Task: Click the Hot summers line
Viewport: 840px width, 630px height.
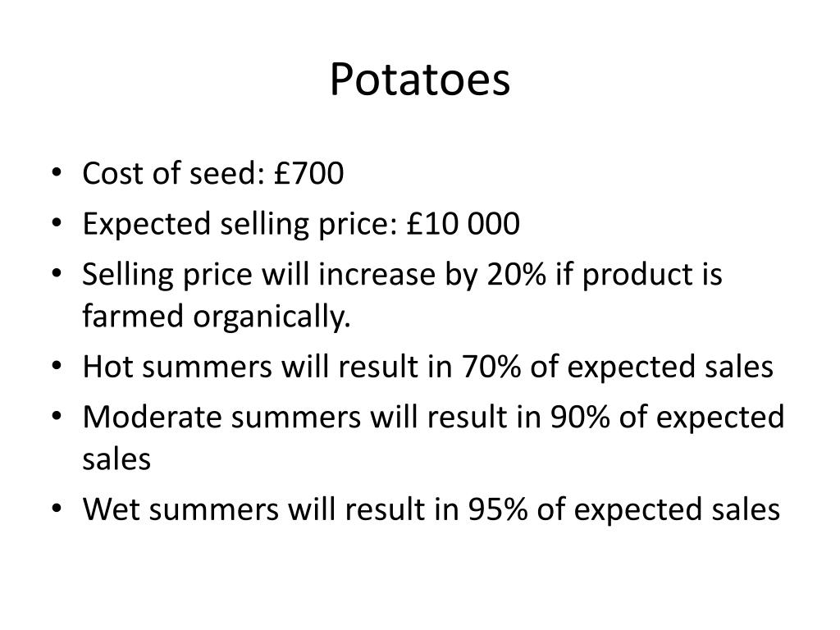Action: tap(427, 367)
